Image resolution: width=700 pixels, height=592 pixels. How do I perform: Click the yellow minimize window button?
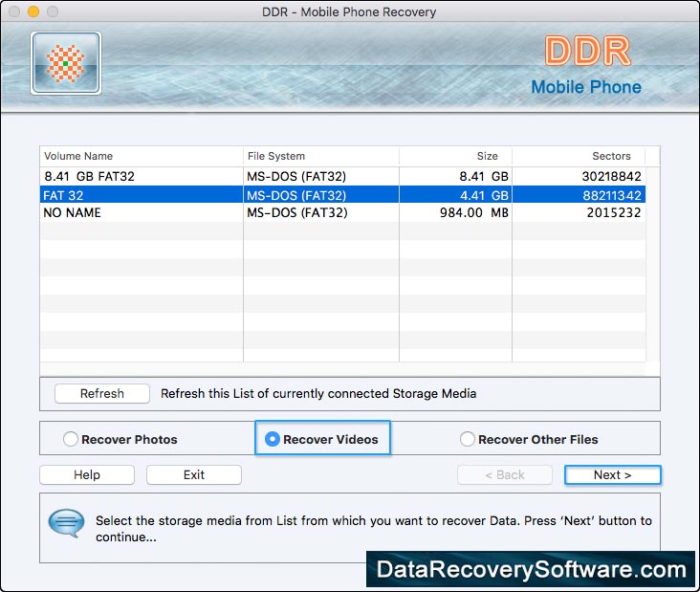(33, 11)
